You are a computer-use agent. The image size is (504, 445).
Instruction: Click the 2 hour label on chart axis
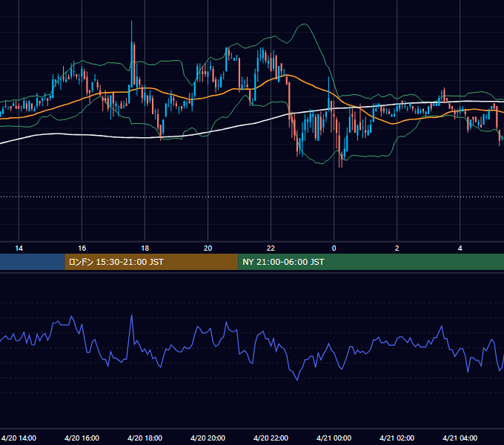tap(397, 248)
